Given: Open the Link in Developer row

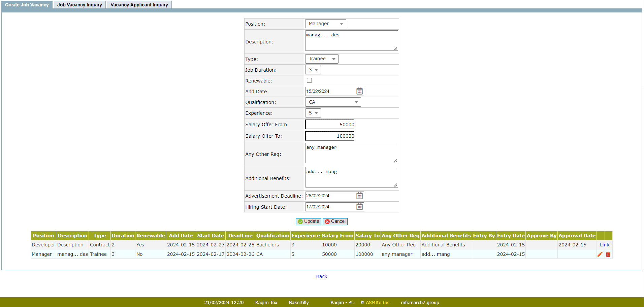Looking at the screenshot, I should tap(604, 245).
